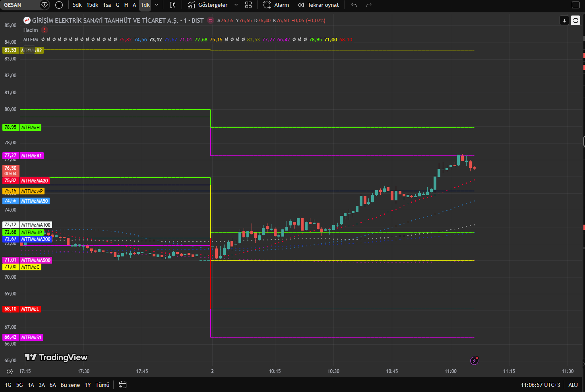Open the GESAN symbol search box
This screenshot has width=585, height=392.
click(20, 5)
